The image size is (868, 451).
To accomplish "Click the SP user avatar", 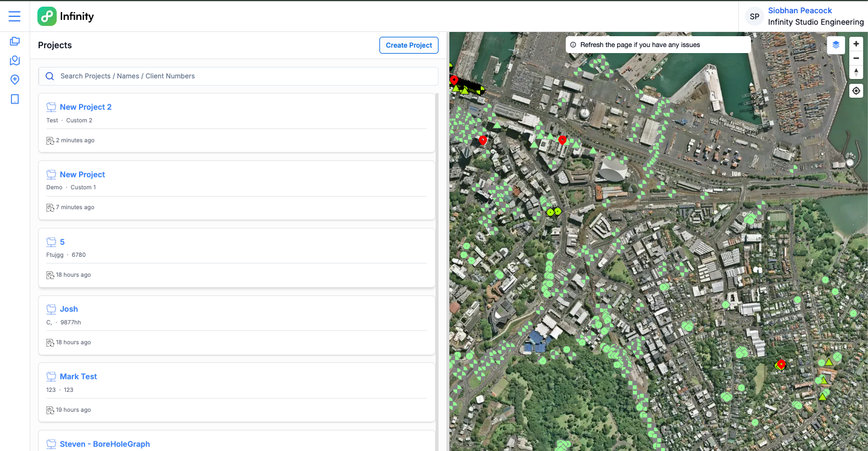I will tap(754, 16).
